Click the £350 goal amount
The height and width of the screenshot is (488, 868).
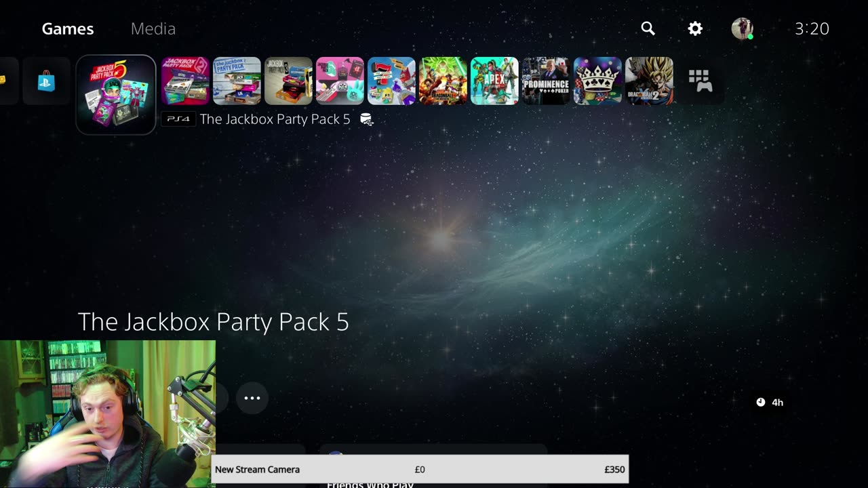click(614, 469)
